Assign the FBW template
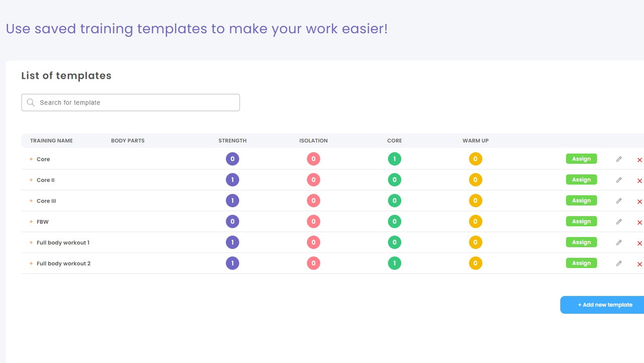644x363 pixels. click(581, 221)
